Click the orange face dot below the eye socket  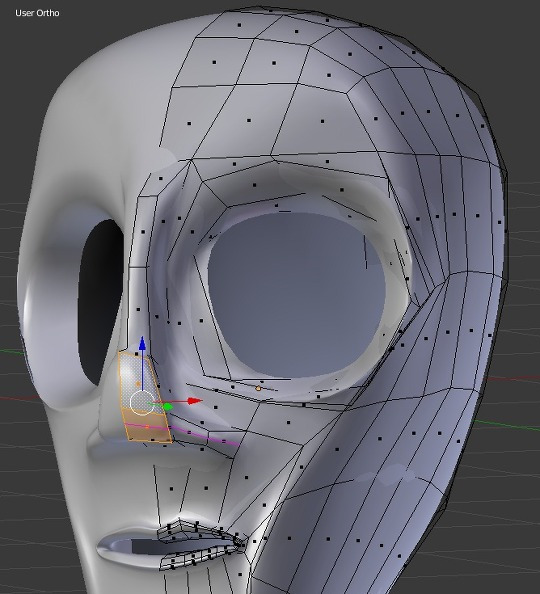258,388
